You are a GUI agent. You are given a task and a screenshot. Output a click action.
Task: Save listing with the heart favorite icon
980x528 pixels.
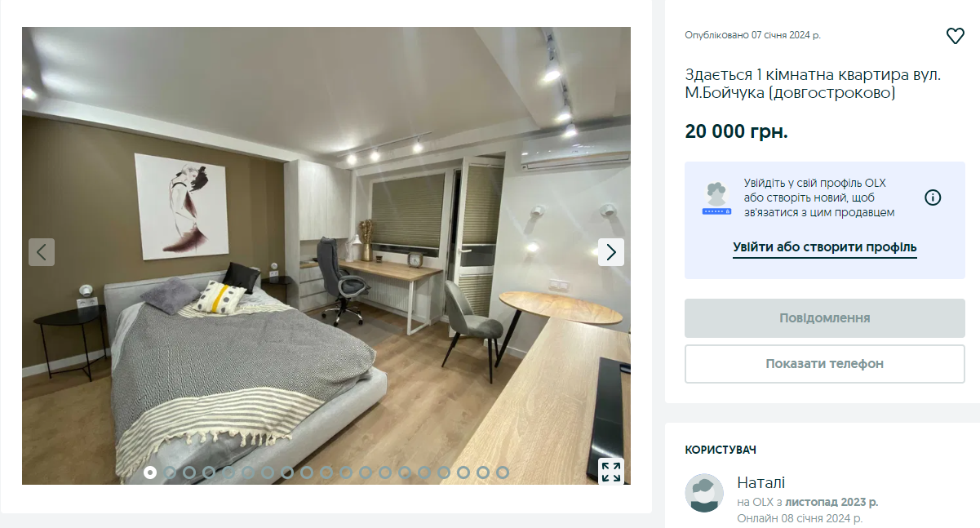tap(955, 36)
